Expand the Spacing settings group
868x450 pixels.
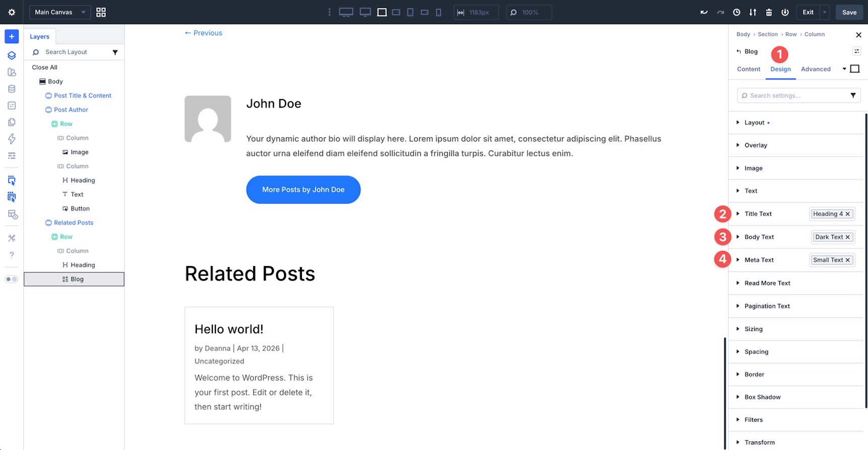coord(796,352)
